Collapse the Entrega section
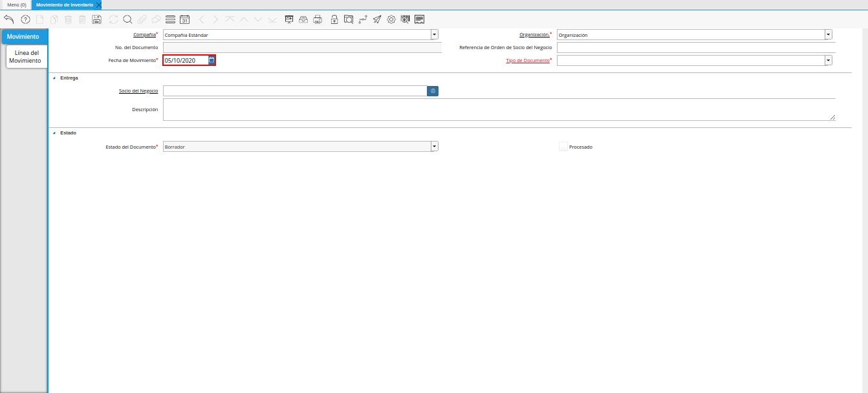This screenshot has height=393, width=868. [x=54, y=78]
